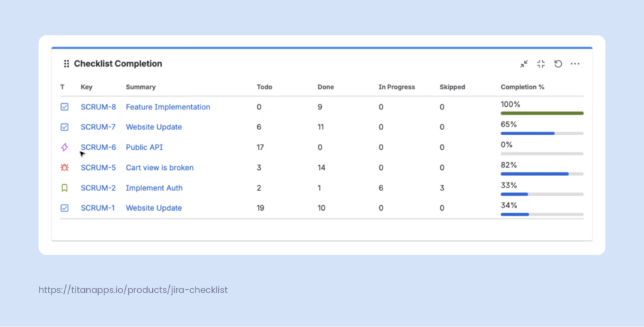The height and width of the screenshot is (327, 644).
Task: Open the Feature Implementation summary link
Action: pyautogui.click(x=168, y=107)
